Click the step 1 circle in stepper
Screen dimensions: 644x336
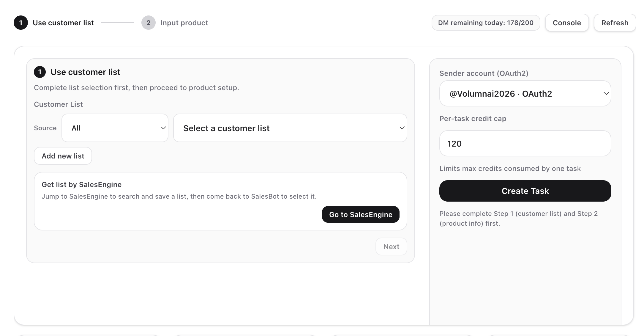(21, 23)
